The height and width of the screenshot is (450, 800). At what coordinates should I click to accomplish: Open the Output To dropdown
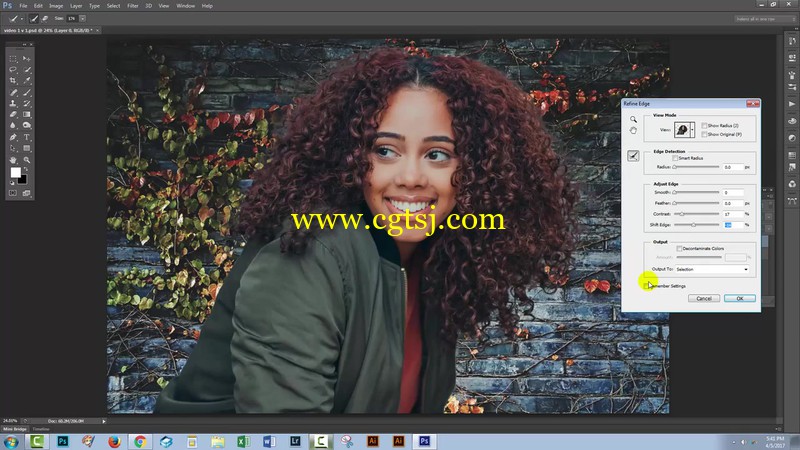coord(713,269)
